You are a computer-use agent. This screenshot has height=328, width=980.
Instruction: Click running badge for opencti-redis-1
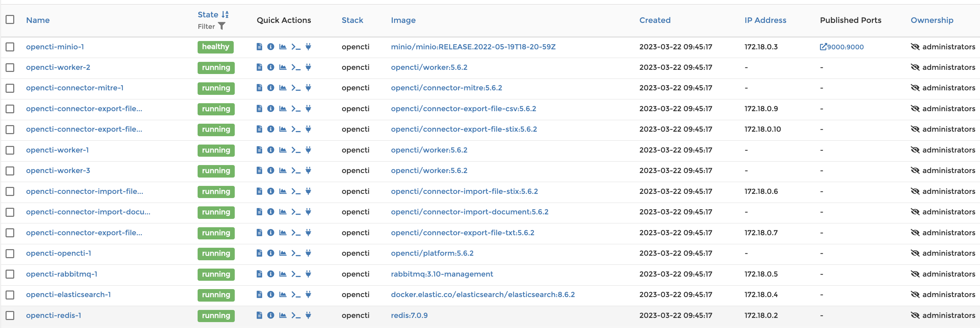click(x=216, y=315)
